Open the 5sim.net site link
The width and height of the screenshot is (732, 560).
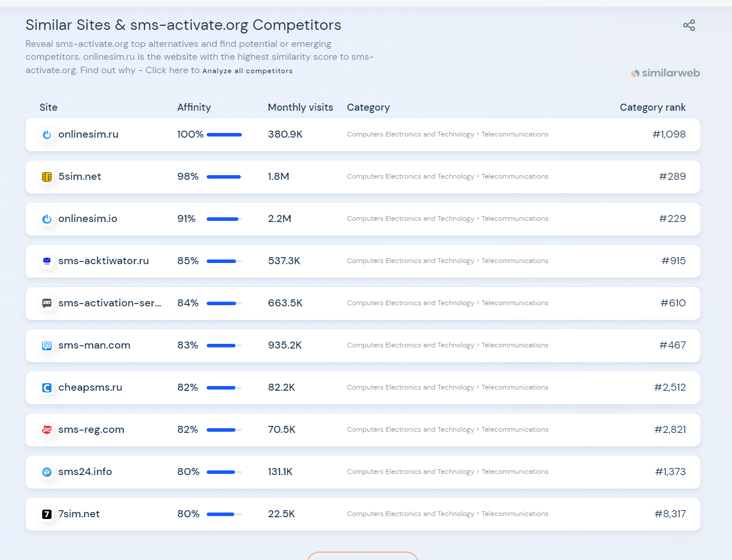(x=80, y=176)
